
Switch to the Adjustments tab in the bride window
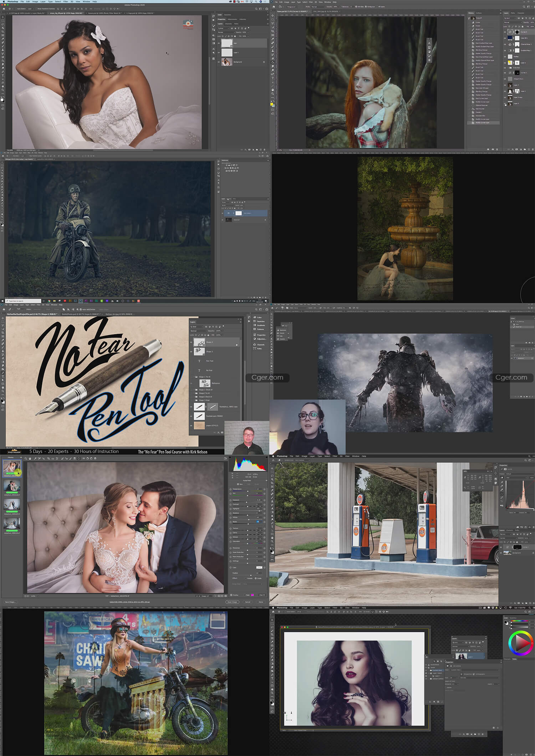coord(232,19)
